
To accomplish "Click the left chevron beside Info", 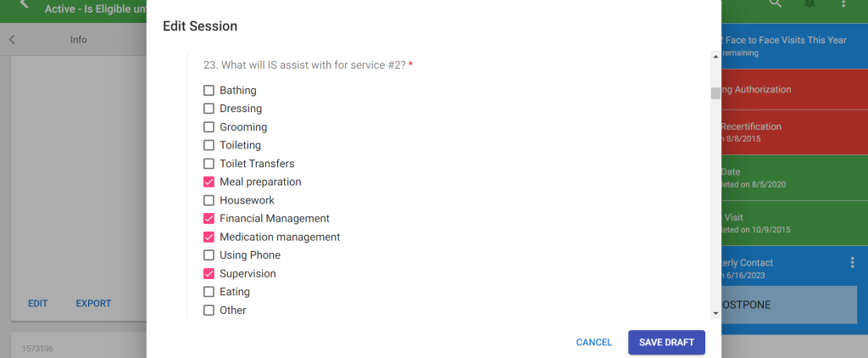I will [x=12, y=40].
